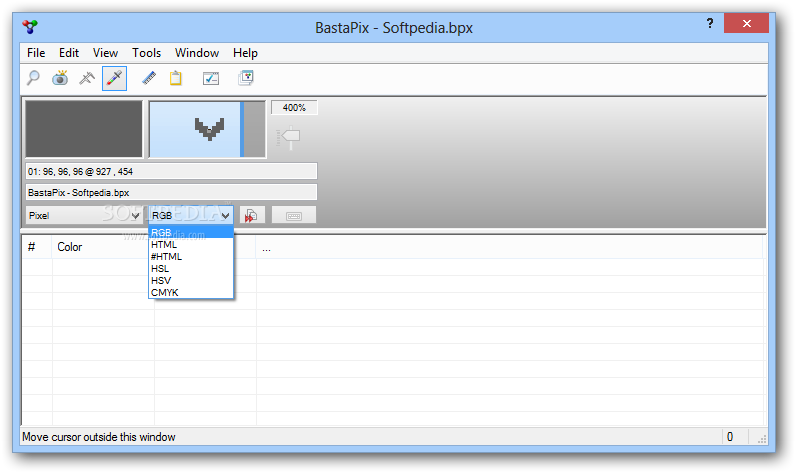The height and width of the screenshot is (473, 796).
Task: Choose HTML from the format list
Action: (191, 245)
